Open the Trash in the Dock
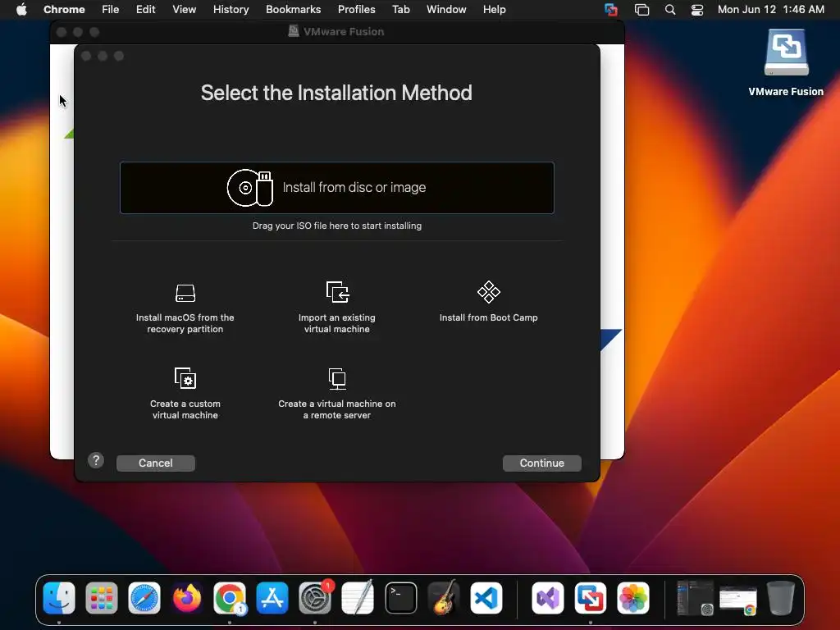 pyautogui.click(x=781, y=598)
